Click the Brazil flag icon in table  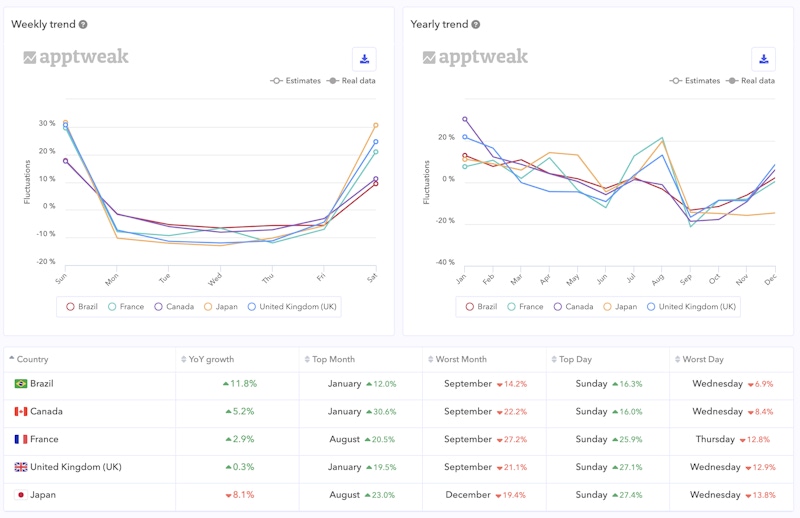[x=20, y=384]
